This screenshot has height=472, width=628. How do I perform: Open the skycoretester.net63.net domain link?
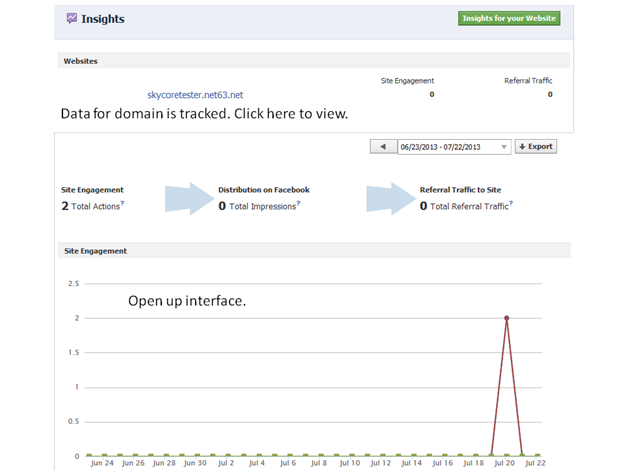point(195,95)
